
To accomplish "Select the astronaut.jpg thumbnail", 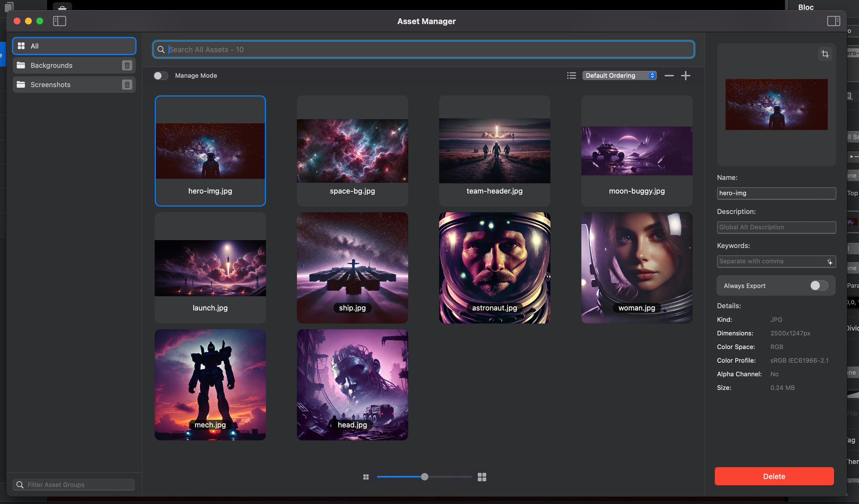I will point(494,267).
